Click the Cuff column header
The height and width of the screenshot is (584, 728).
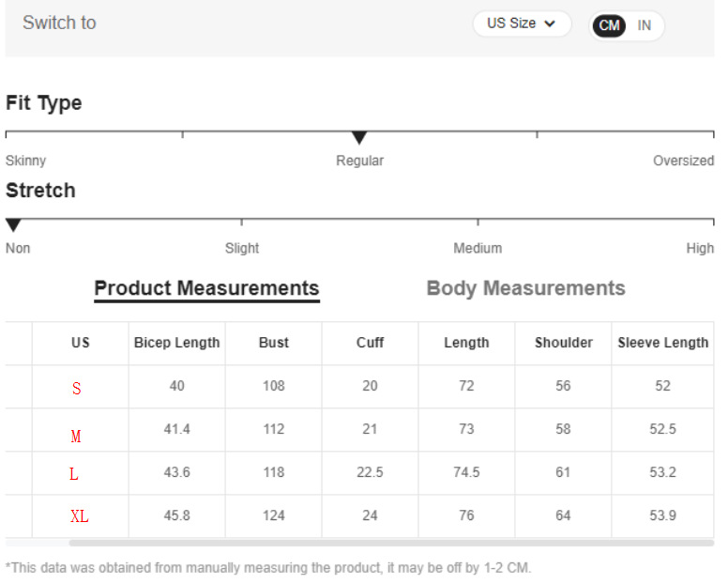click(370, 343)
